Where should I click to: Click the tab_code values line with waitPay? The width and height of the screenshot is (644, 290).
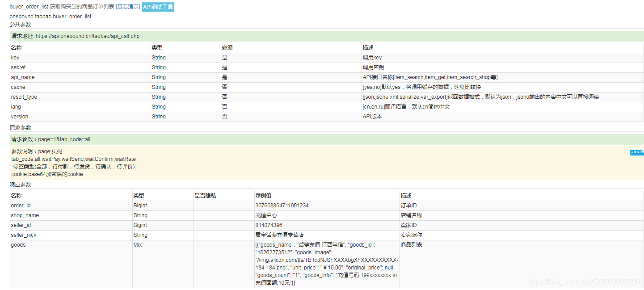click(x=74, y=159)
